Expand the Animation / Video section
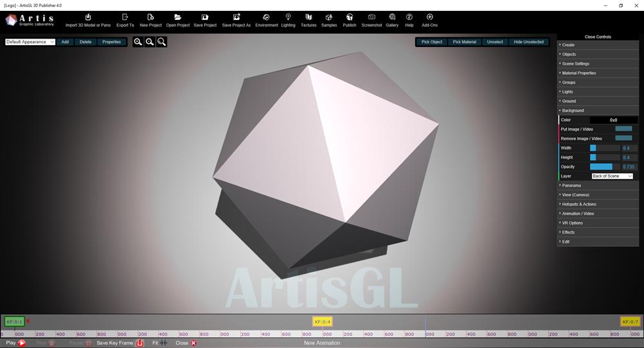The height and width of the screenshot is (348, 644). point(598,214)
